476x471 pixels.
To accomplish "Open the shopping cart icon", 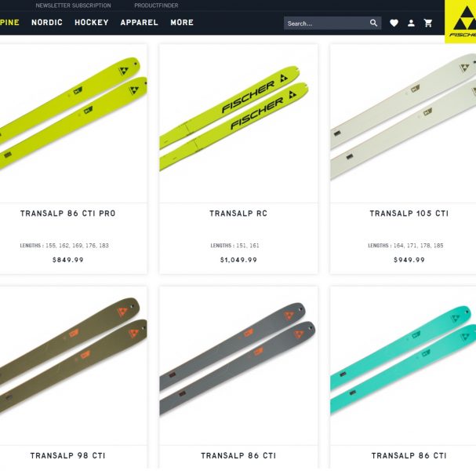I will click(x=428, y=23).
